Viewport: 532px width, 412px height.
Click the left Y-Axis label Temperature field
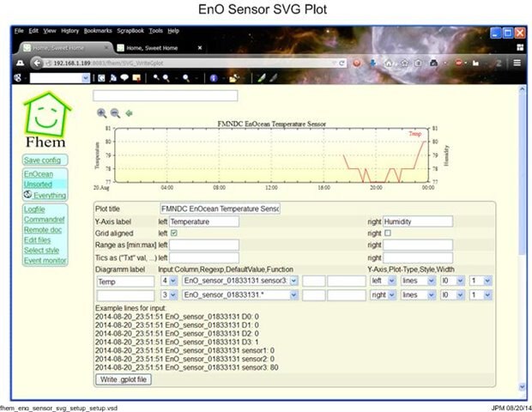click(204, 221)
